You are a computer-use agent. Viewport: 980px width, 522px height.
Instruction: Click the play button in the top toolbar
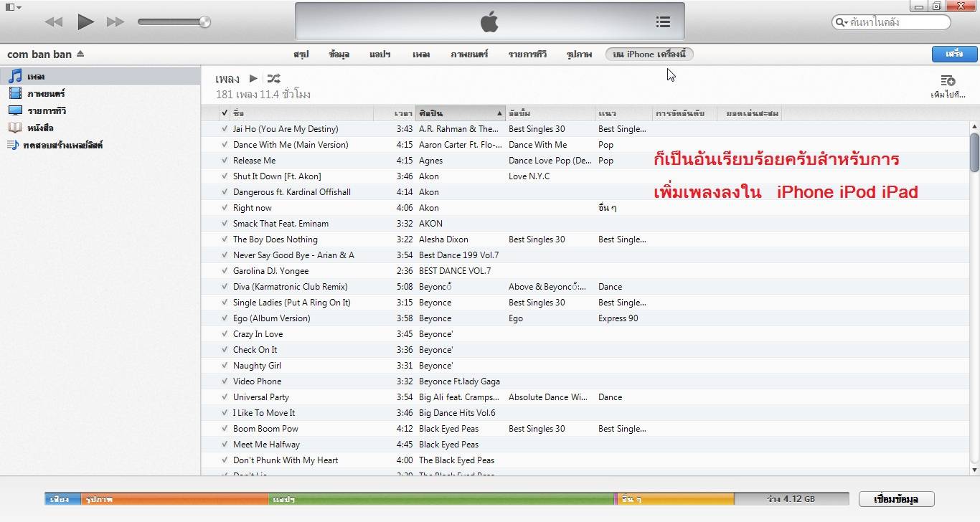[86, 22]
